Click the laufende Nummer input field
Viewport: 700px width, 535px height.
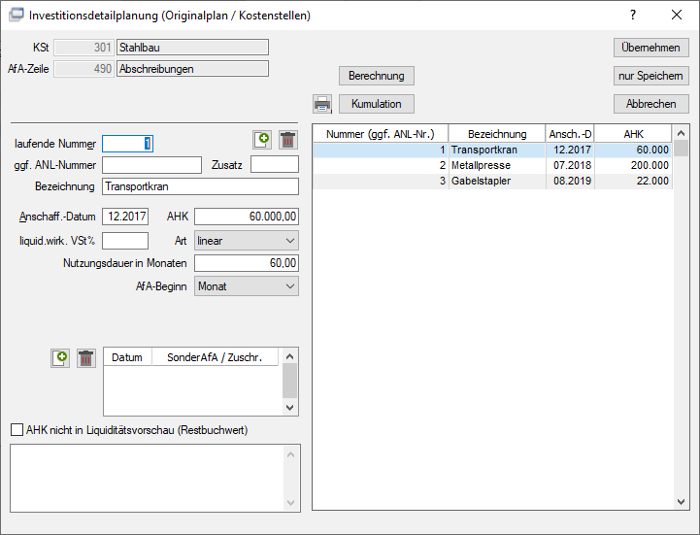128,144
